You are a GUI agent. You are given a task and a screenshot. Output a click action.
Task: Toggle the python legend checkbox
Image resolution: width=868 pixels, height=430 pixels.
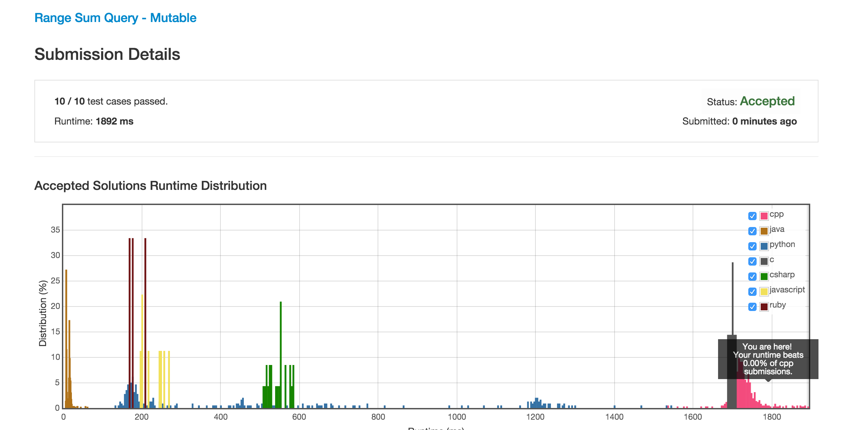[752, 246]
